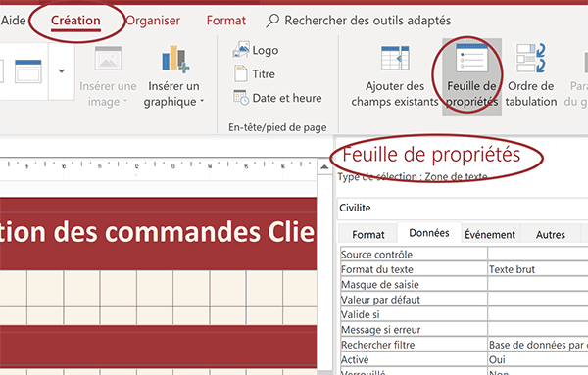Change the Activé value Oui
Viewport: 588px width, 375px height.
click(538, 359)
